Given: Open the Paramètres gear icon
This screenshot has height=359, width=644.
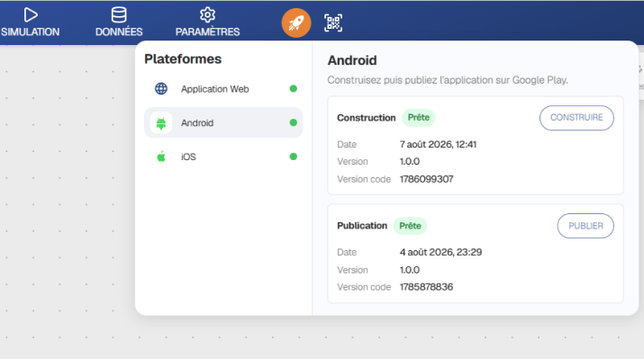Looking at the screenshot, I should coord(207,14).
